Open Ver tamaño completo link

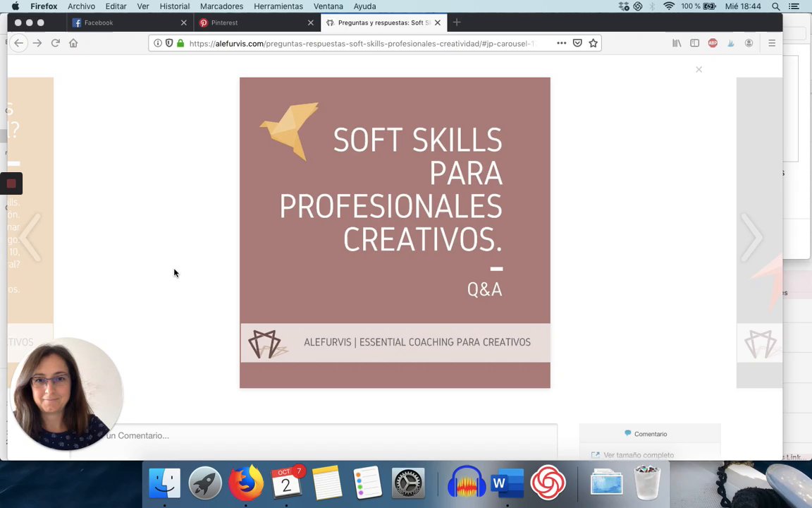click(639, 455)
